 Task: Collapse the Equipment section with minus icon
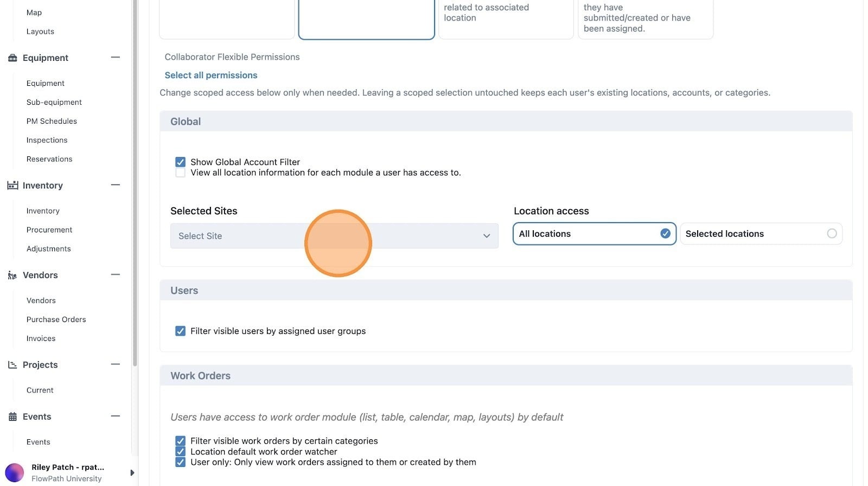point(115,58)
